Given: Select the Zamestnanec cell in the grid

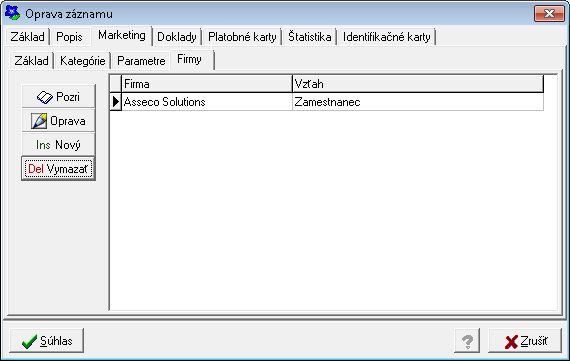Looking at the screenshot, I should pos(418,102).
